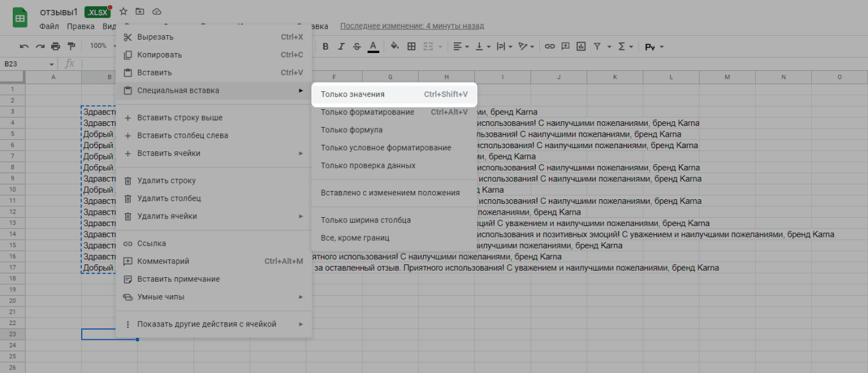Insert a chart via toolbar icon
The image size is (868, 373).
pos(581,46)
